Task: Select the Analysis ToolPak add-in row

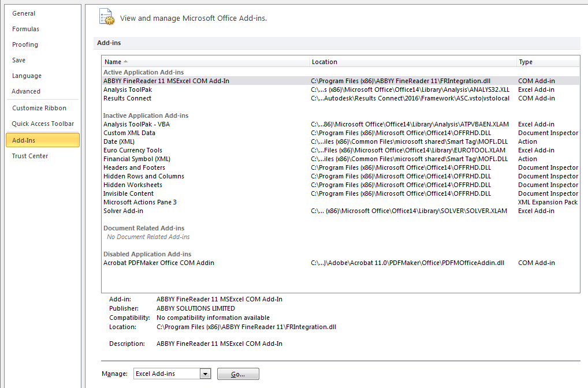Action: pos(341,89)
